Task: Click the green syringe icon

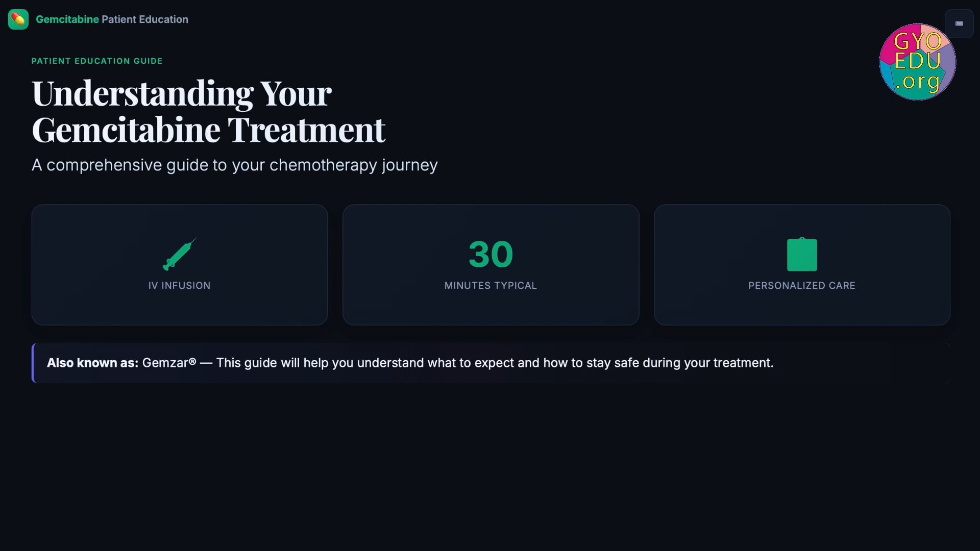Action: tap(179, 254)
